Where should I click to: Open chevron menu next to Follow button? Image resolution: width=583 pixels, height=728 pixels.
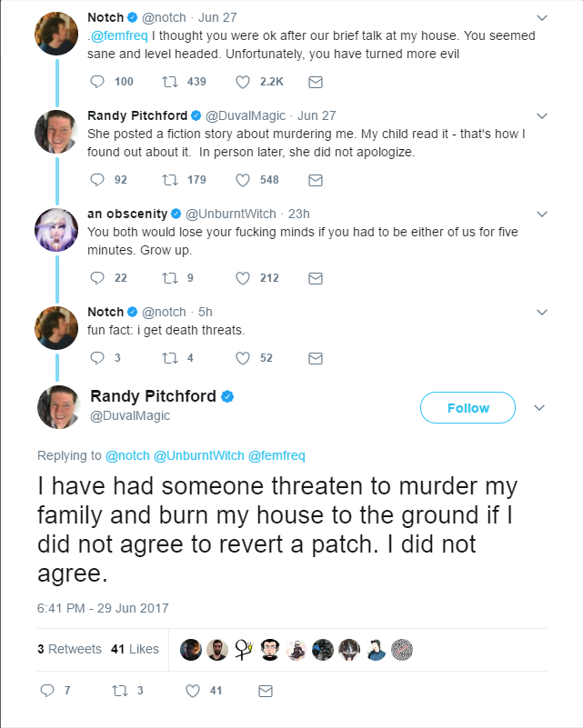538,408
